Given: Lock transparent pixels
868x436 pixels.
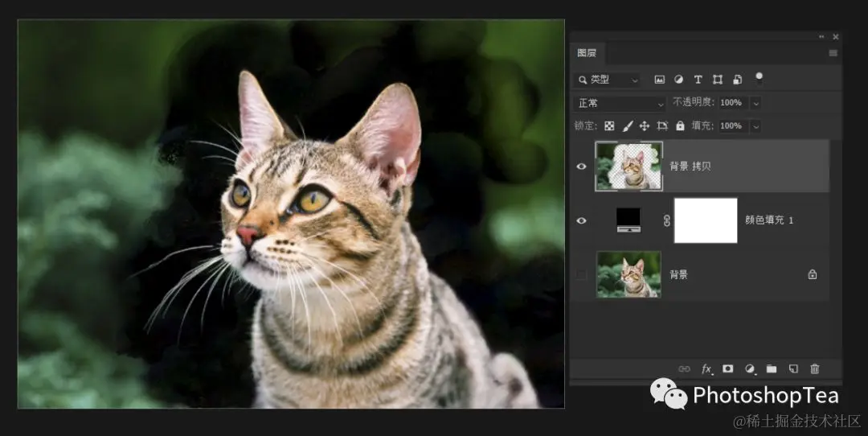Looking at the screenshot, I should [609, 125].
